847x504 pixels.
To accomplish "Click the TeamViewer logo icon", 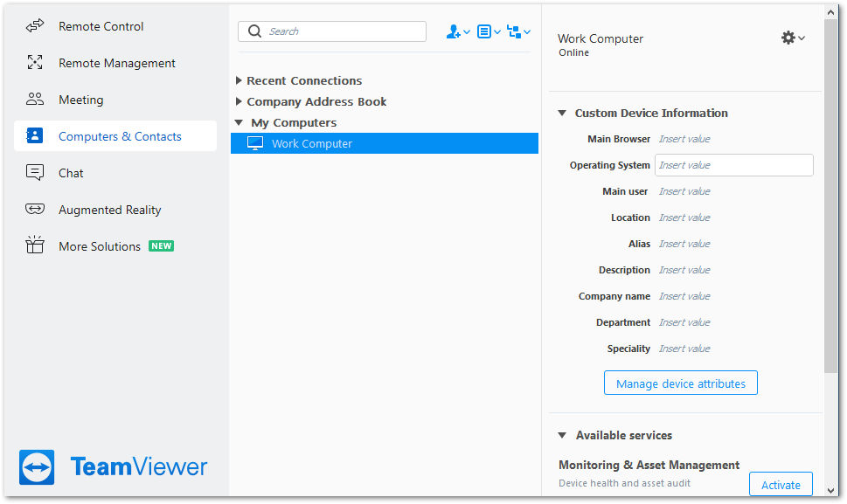I will point(37,467).
